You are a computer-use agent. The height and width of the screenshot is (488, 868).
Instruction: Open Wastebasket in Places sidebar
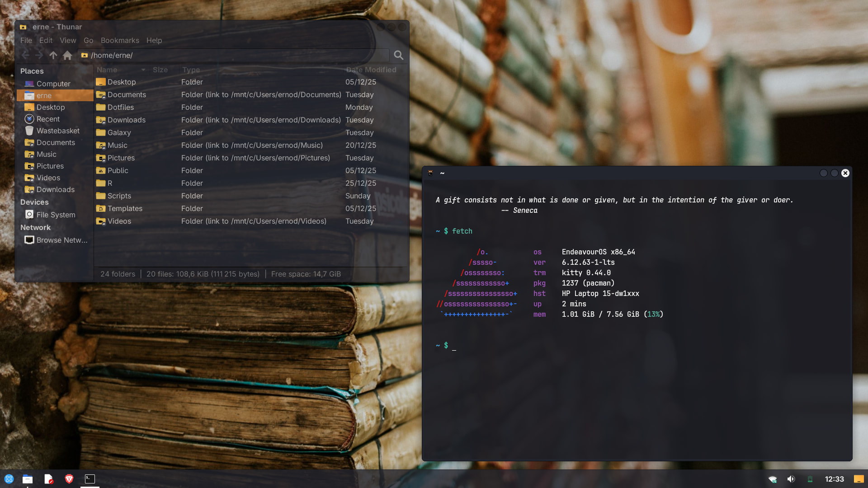tap(58, 131)
